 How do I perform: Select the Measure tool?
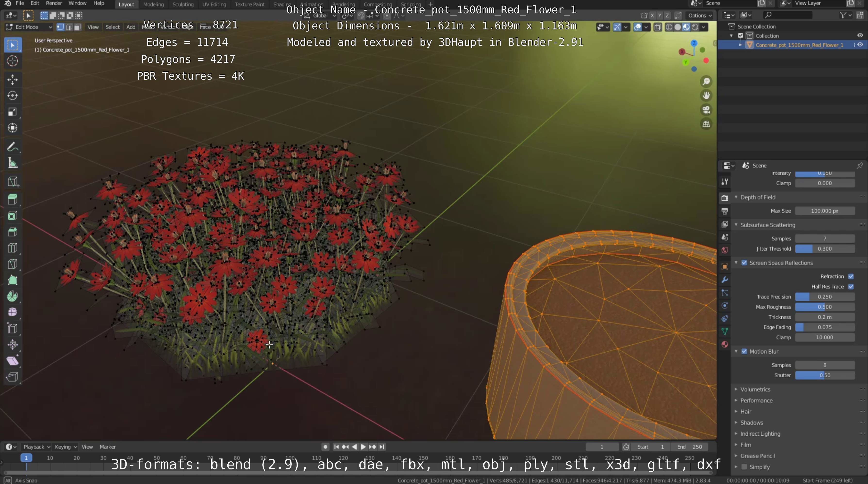(x=13, y=163)
